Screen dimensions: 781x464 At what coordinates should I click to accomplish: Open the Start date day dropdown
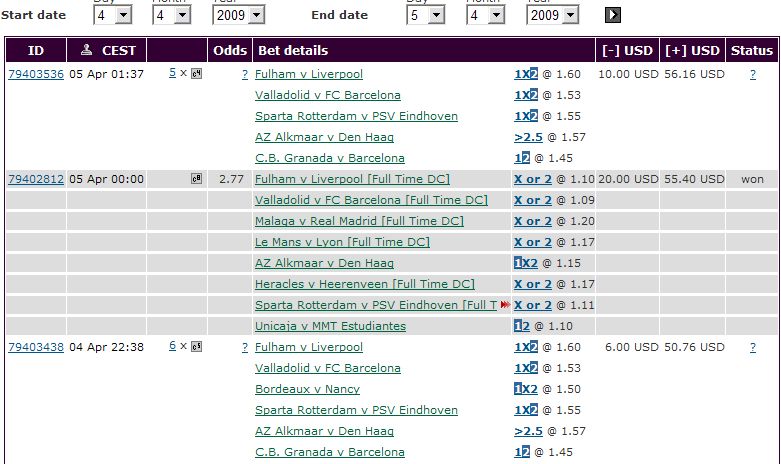pyautogui.click(x=113, y=15)
